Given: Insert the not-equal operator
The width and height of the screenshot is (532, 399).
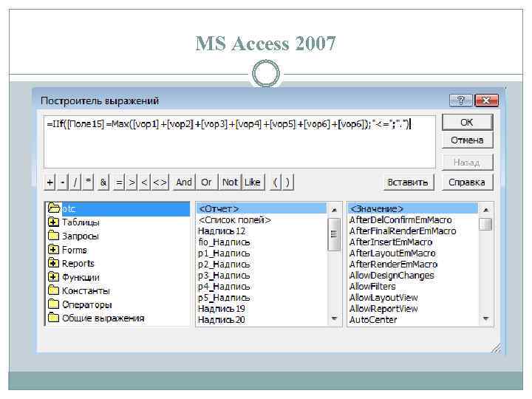Looking at the screenshot, I should (x=160, y=183).
